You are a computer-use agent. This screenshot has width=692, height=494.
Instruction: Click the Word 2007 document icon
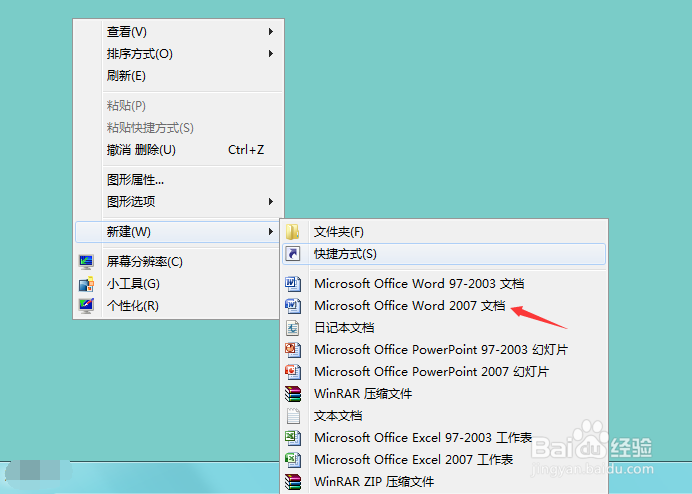293,305
